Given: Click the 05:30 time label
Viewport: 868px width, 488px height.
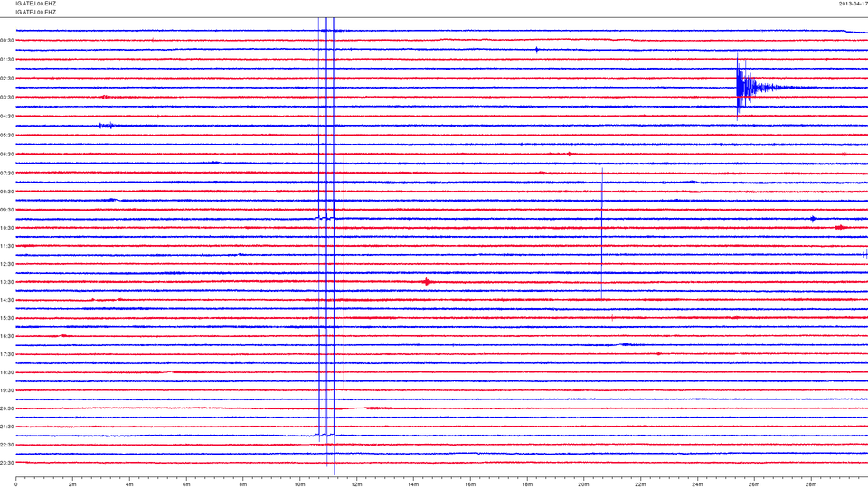Looking at the screenshot, I should pos(7,136).
